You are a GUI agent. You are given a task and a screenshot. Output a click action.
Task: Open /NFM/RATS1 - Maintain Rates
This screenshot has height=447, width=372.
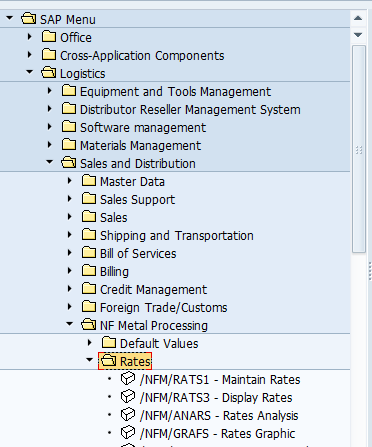tap(220, 380)
